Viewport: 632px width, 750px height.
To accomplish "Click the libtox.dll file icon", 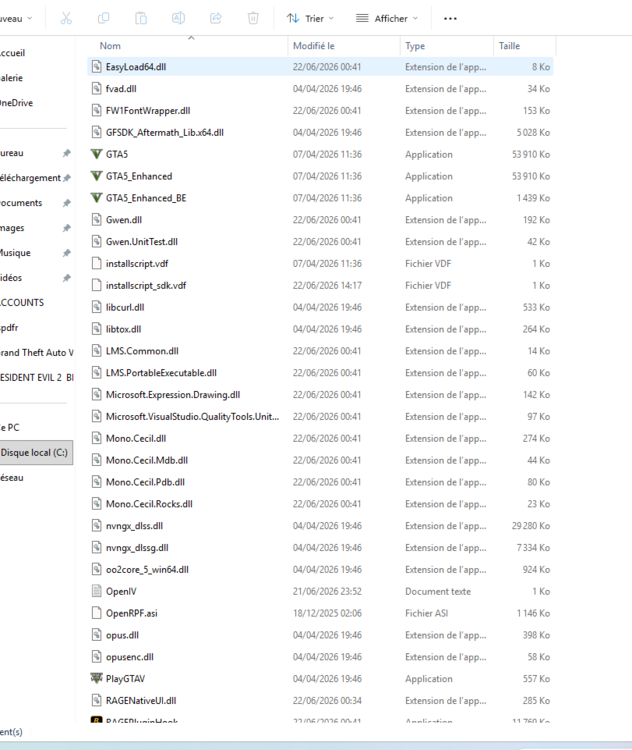I will tap(96, 329).
